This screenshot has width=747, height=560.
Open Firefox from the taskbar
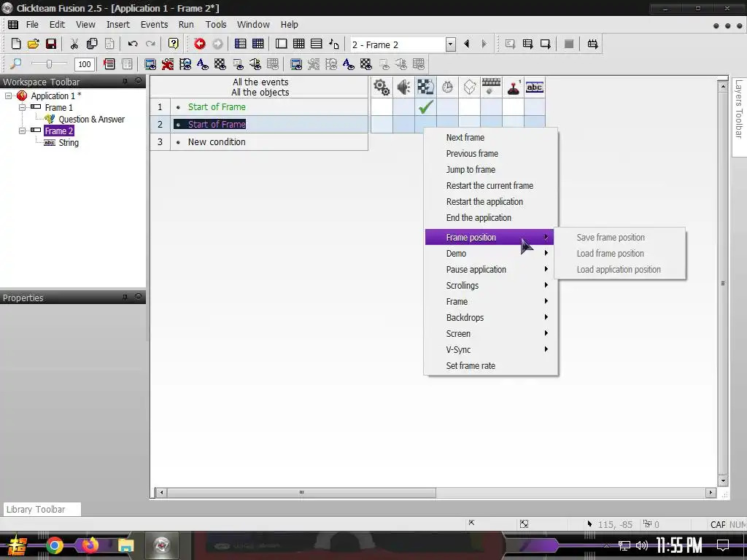click(90, 545)
